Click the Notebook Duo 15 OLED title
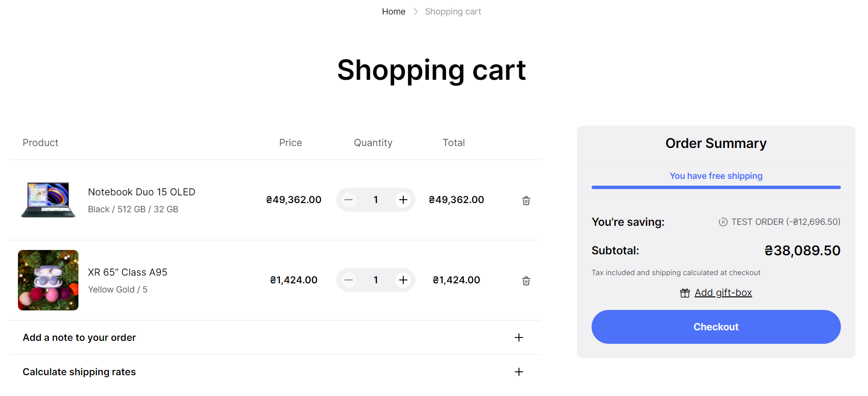 (141, 192)
